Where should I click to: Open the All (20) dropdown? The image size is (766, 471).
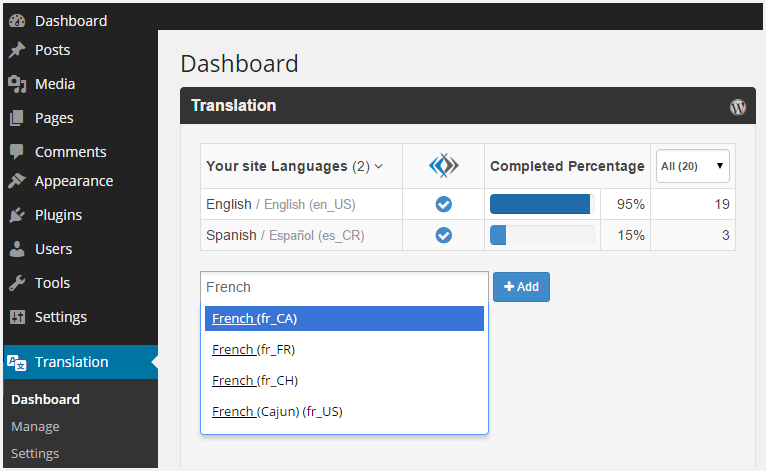click(x=693, y=166)
